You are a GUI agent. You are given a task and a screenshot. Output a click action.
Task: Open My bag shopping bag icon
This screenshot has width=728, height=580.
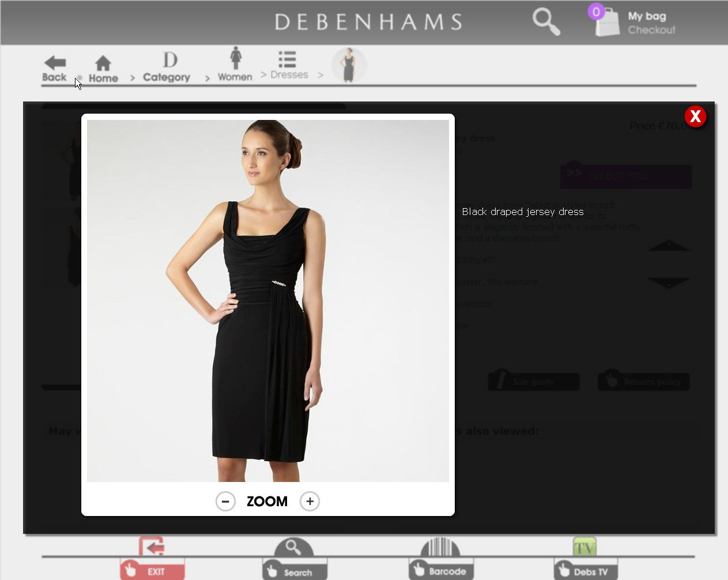607,23
